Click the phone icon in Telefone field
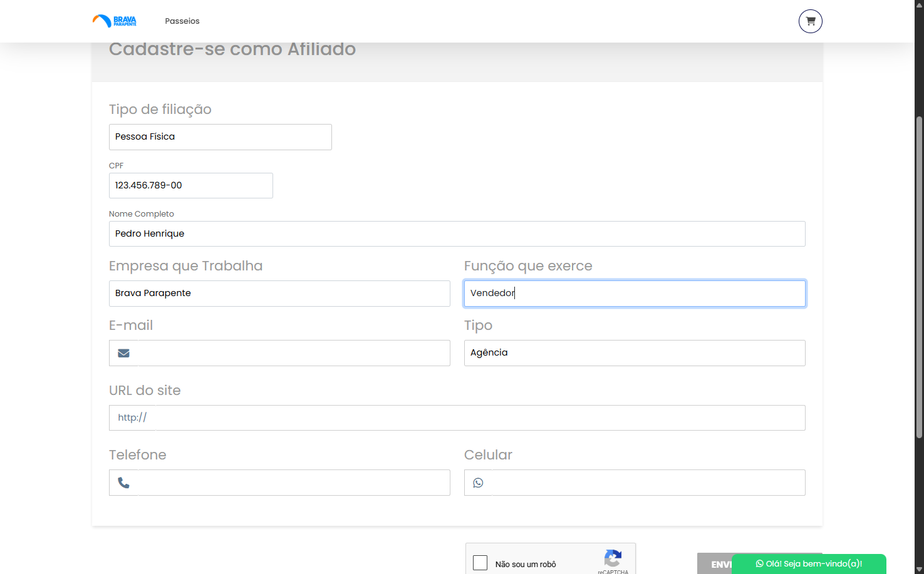 click(124, 483)
